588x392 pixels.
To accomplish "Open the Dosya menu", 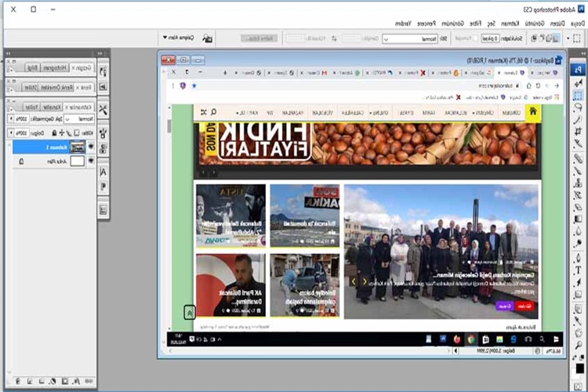I will point(578,24).
